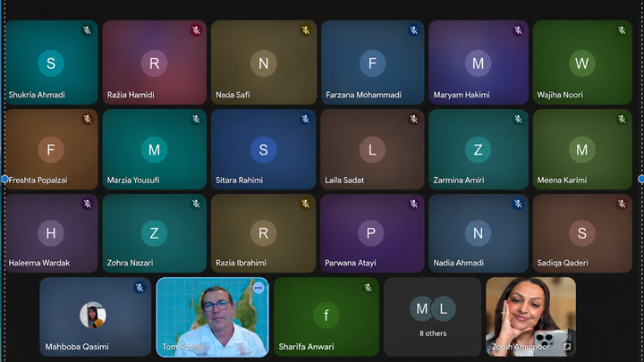Click muted mic icon on Zohra Nazari tile
Image resolution: width=644 pixels, height=362 pixels.
point(196,204)
